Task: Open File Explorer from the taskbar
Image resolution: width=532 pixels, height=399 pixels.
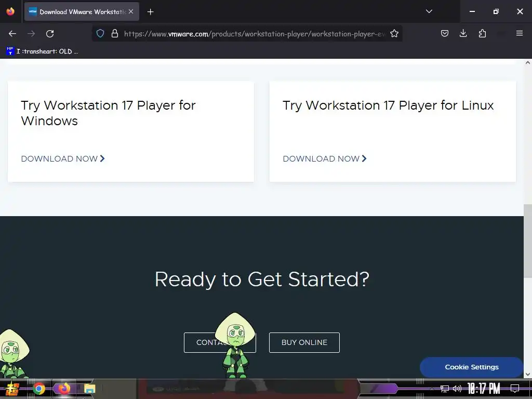Action: click(x=89, y=389)
